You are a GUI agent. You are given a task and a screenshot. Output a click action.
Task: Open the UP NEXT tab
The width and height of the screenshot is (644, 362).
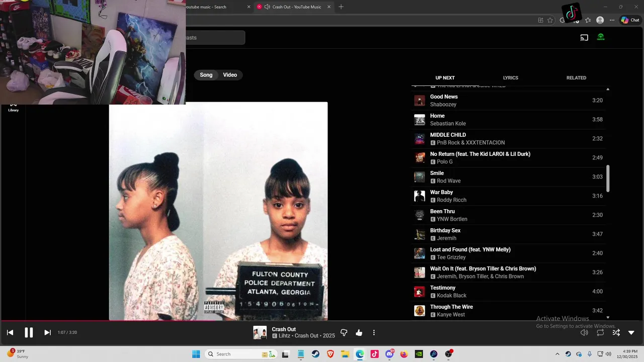coord(445,78)
